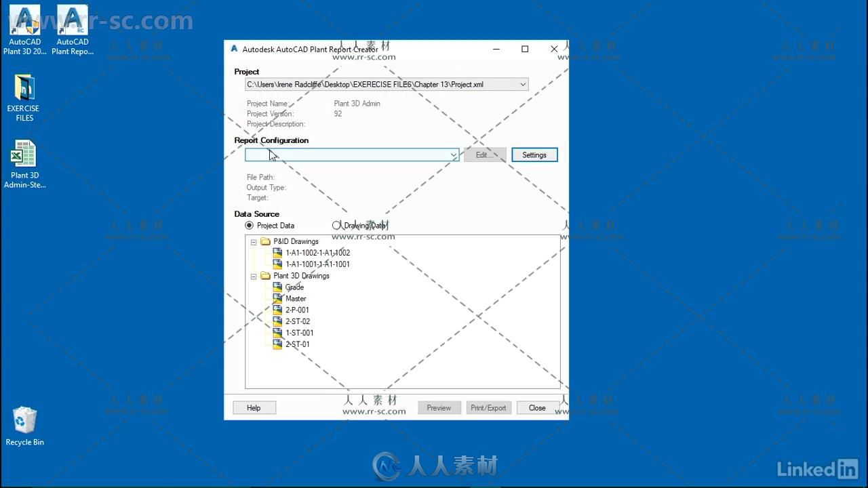Screen dimensions: 868x488
Task: Select the Master drawing label
Action: point(296,299)
